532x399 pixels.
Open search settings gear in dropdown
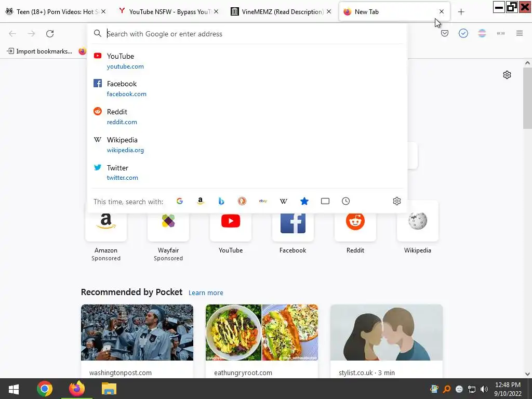(x=396, y=201)
